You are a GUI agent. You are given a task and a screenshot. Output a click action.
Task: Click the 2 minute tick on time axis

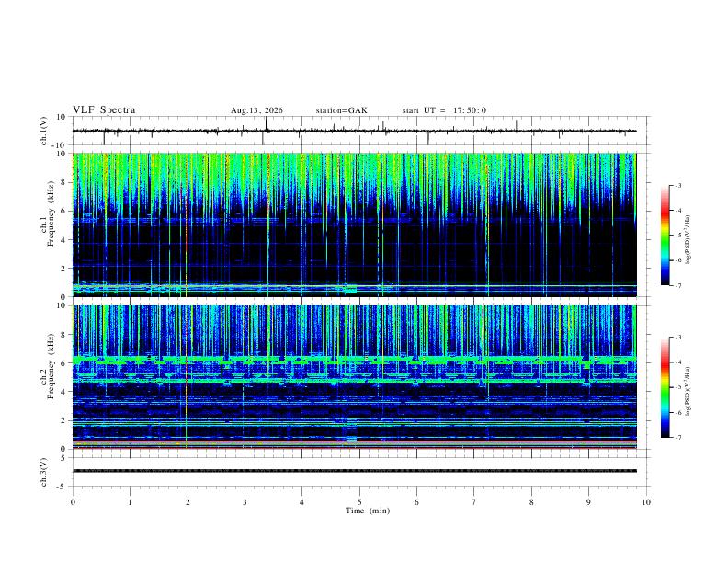coord(188,502)
